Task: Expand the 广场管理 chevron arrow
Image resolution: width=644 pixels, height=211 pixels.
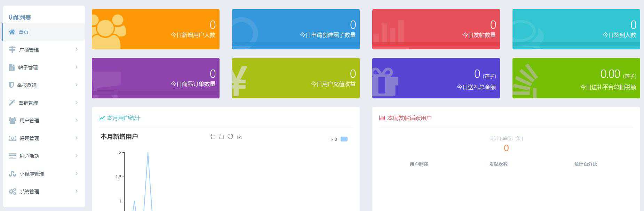Action: pos(77,50)
